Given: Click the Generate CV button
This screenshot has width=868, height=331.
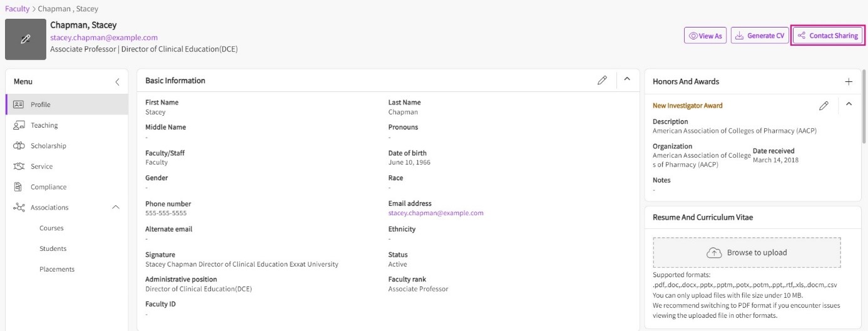Looking at the screenshot, I should 759,36.
